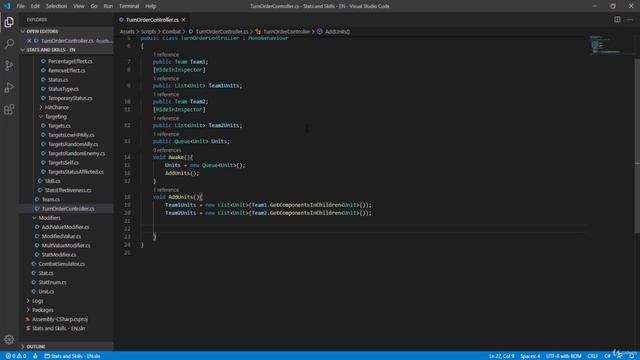The image size is (640, 360).
Task: Expand the Packages folder
Action: pyautogui.click(x=42, y=310)
